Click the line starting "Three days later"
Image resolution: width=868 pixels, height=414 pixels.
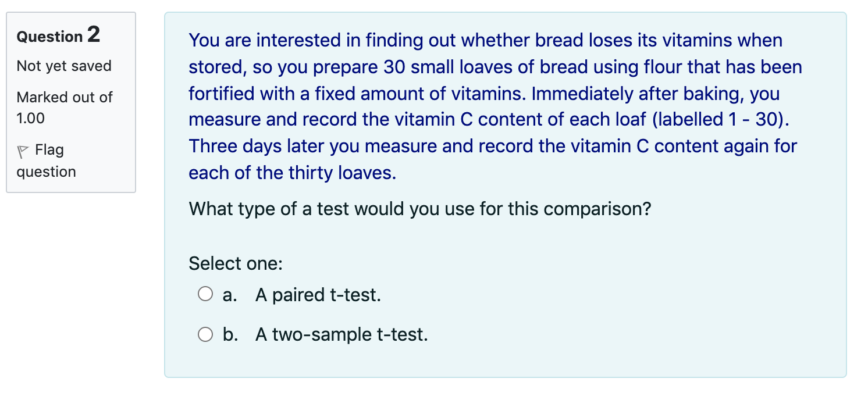[x=492, y=147]
